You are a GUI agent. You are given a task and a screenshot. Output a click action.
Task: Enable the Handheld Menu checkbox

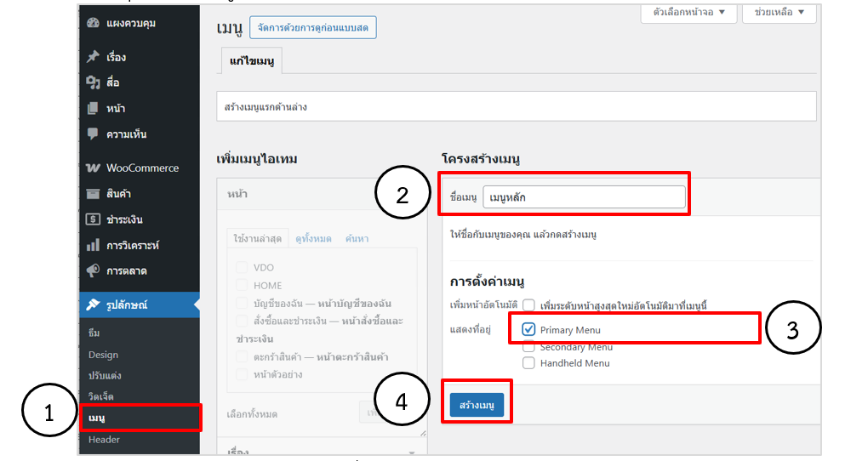pyautogui.click(x=528, y=363)
